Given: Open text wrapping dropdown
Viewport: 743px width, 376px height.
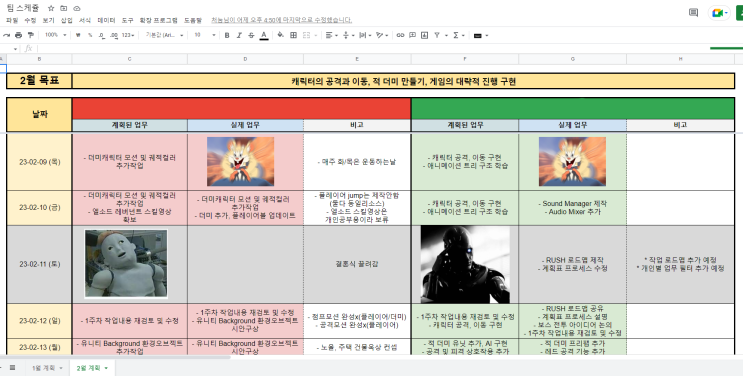Looking at the screenshot, I should [365, 35].
